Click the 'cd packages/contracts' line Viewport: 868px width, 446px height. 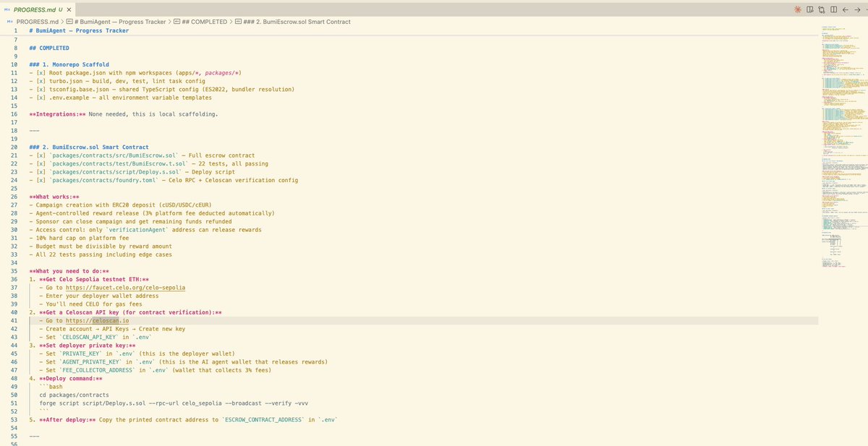coord(74,395)
